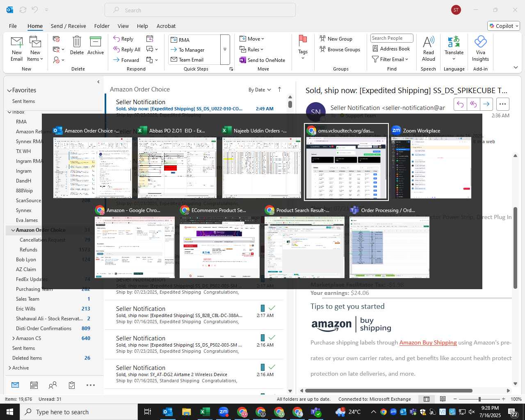The image size is (525, 420).
Task: Switch to the View tab
Action: click(x=123, y=26)
